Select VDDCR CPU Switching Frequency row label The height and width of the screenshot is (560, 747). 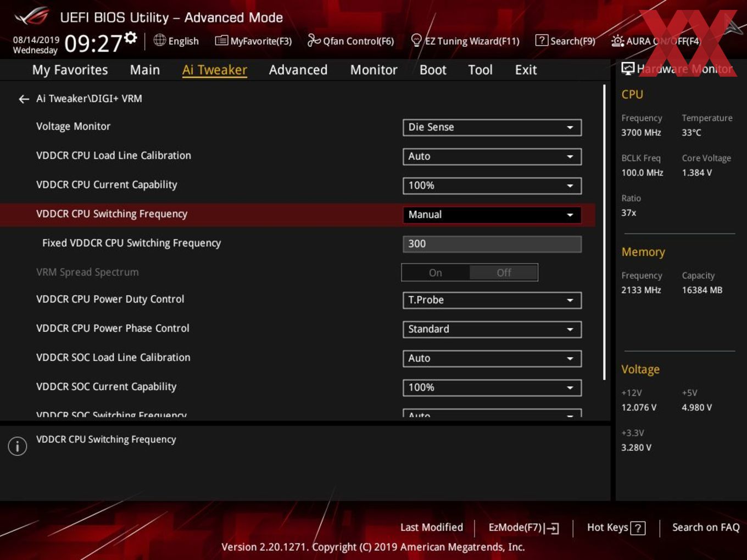click(x=112, y=214)
